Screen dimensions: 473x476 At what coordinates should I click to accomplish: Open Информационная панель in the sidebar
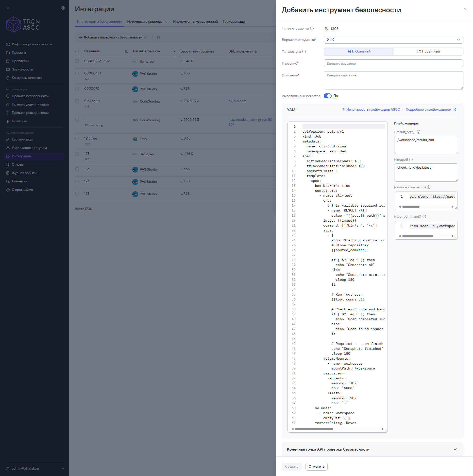point(32,44)
